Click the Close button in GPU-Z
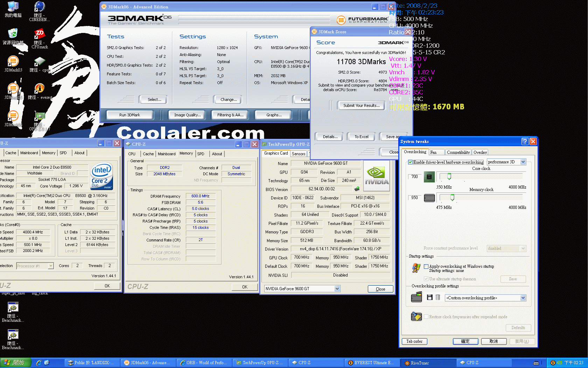 [x=380, y=289]
